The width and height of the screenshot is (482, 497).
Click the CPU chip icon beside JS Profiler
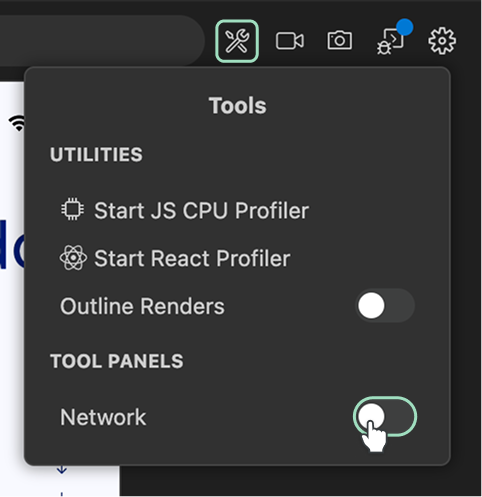72,209
